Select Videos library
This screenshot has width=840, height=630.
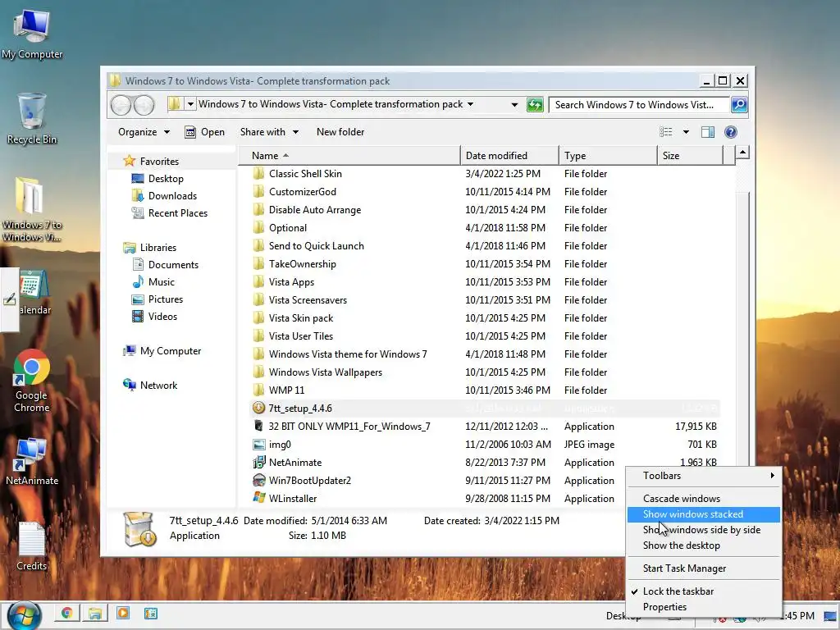point(162,316)
